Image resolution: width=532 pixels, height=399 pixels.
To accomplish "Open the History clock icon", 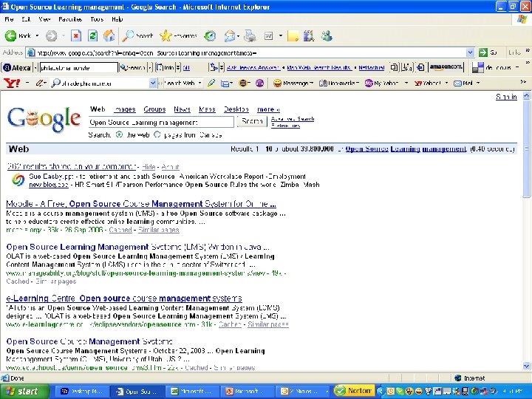I will tap(210, 36).
